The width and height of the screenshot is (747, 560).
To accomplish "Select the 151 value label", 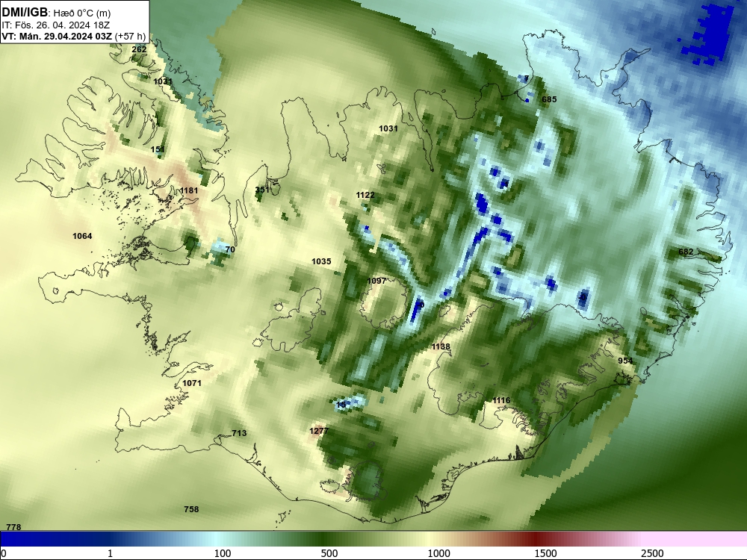I will click(158, 149).
